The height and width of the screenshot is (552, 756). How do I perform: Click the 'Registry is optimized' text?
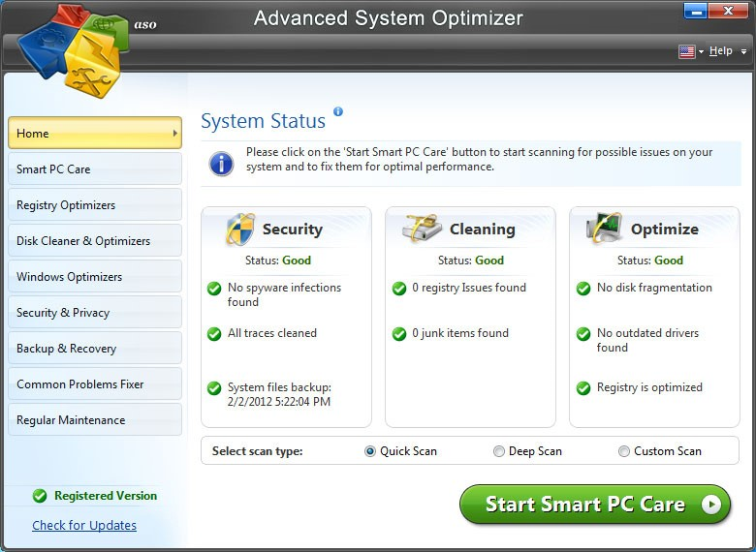pos(649,387)
